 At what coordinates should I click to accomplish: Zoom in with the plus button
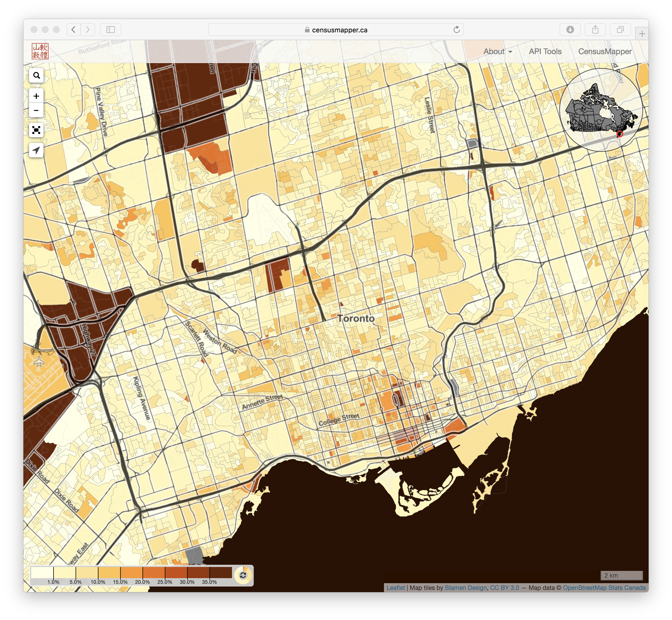point(36,96)
